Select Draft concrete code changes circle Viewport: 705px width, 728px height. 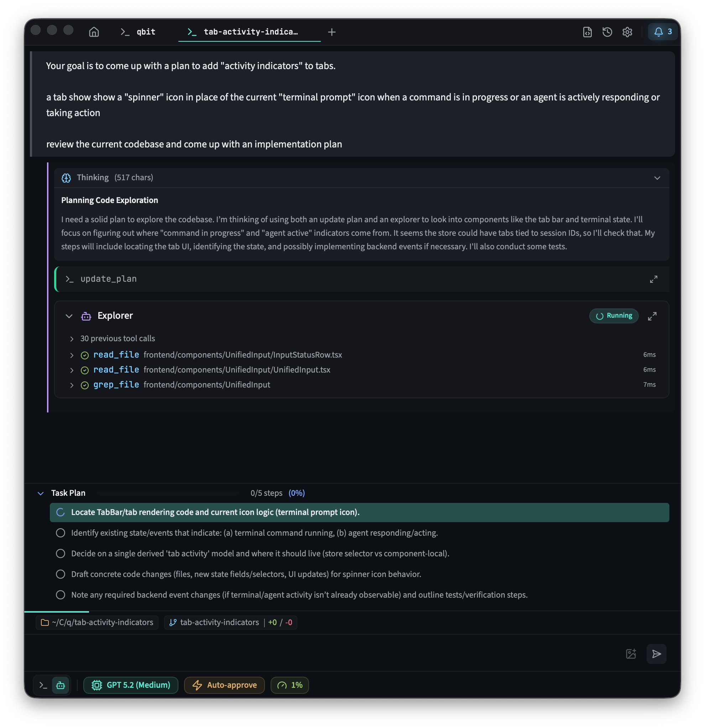click(x=61, y=574)
